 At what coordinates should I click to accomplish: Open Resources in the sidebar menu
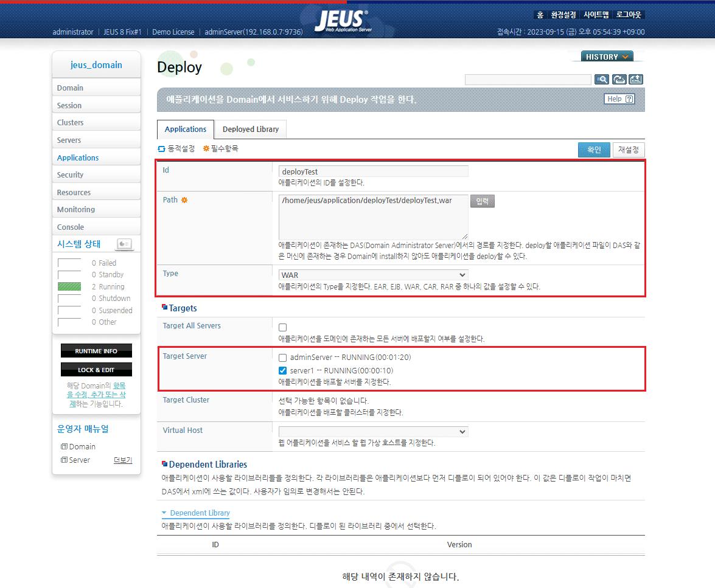pyautogui.click(x=96, y=192)
